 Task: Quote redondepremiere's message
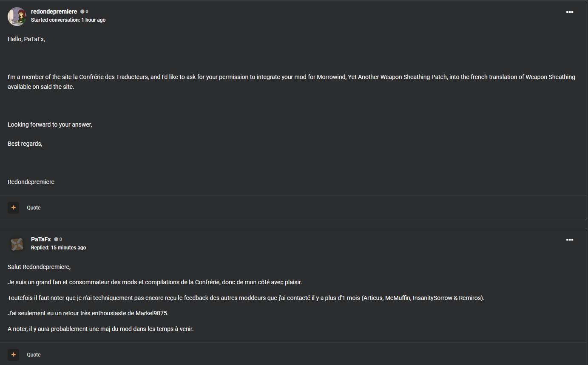tap(34, 208)
